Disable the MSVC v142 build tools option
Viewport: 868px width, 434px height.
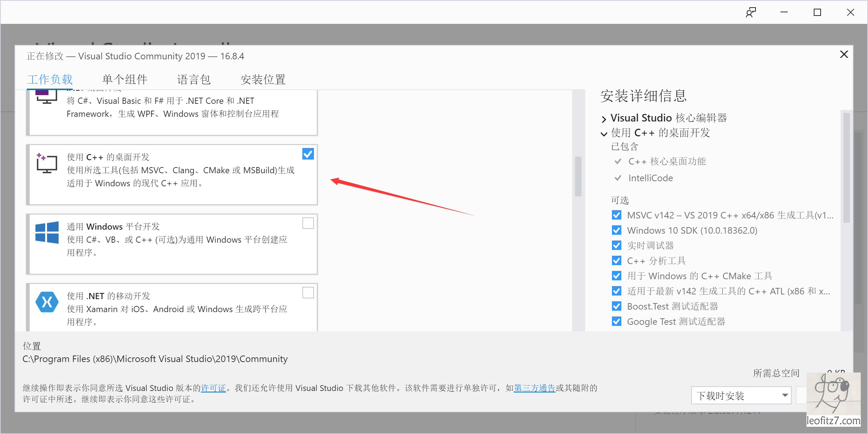pyautogui.click(x=616, y=215)
